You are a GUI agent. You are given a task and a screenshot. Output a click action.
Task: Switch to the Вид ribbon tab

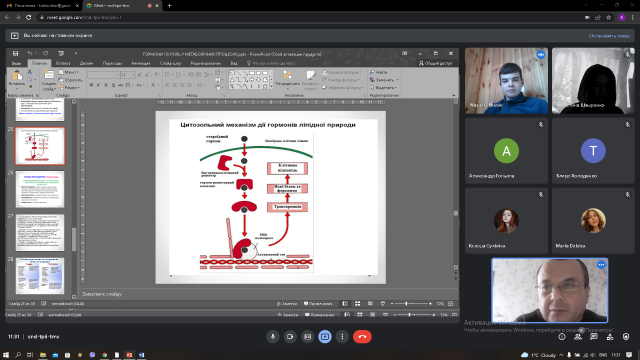point(234,63)
